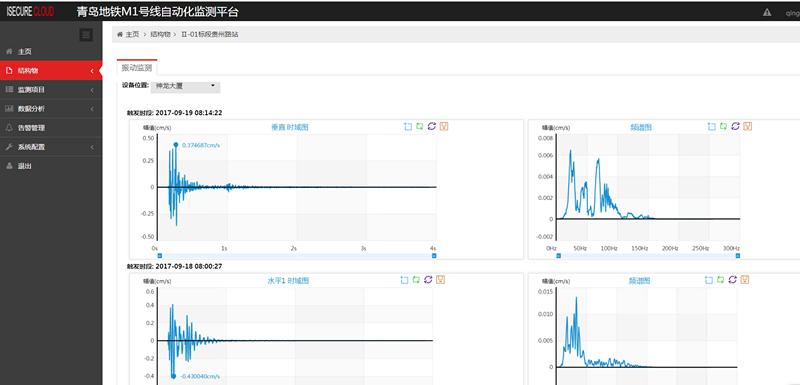This screenshot has height=385, width=800.
Task: Click the purple restore icon on 垂直时域图 chart
Action: click(432, 126)
